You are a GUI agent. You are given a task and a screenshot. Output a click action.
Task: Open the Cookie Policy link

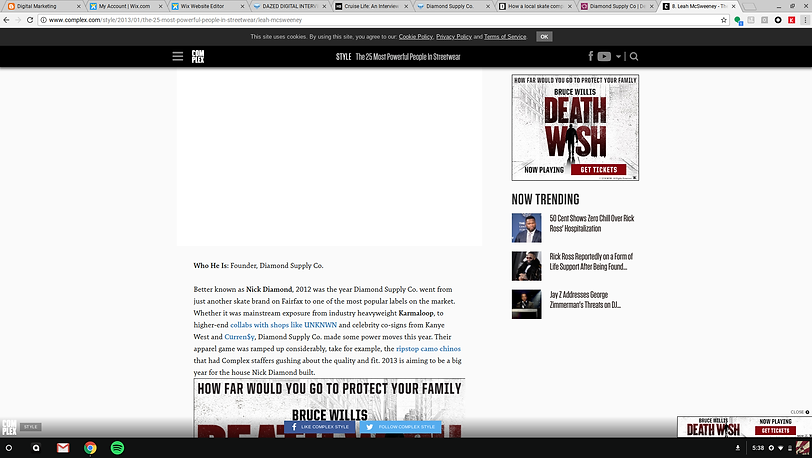coord(415,37)
